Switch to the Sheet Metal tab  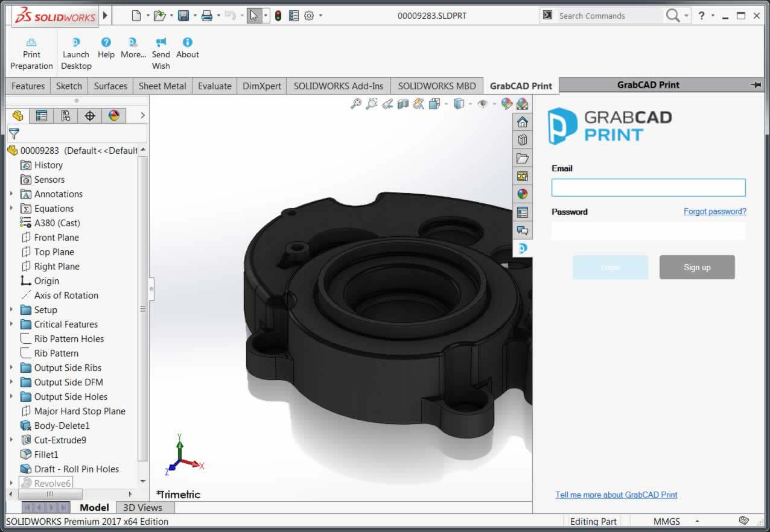162,86
